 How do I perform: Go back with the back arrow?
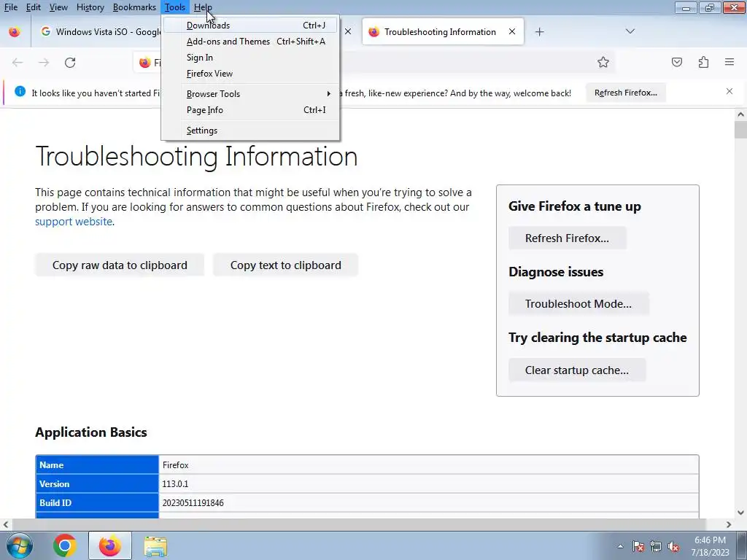tap(18, 63)
